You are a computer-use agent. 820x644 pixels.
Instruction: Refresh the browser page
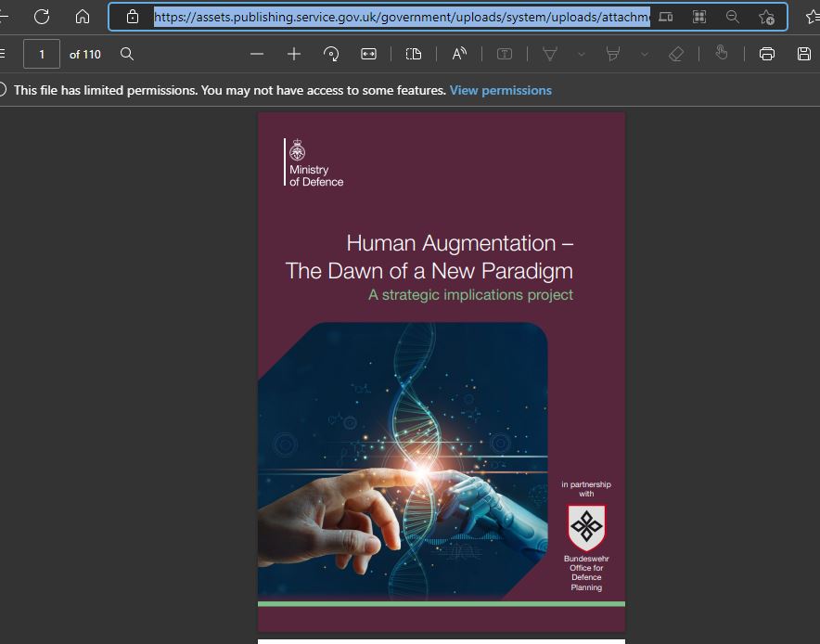tap(42, 17)
